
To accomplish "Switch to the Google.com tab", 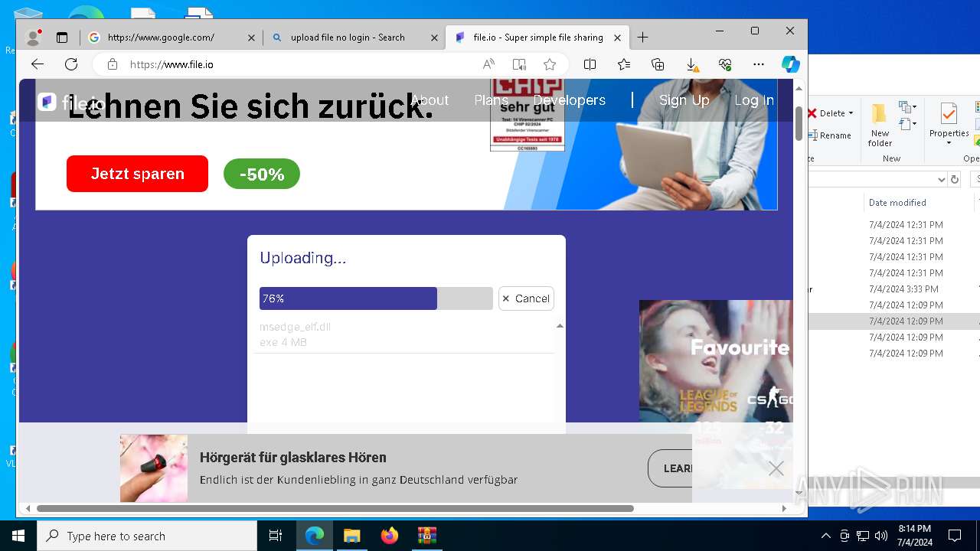I will [x=171, y=37].
